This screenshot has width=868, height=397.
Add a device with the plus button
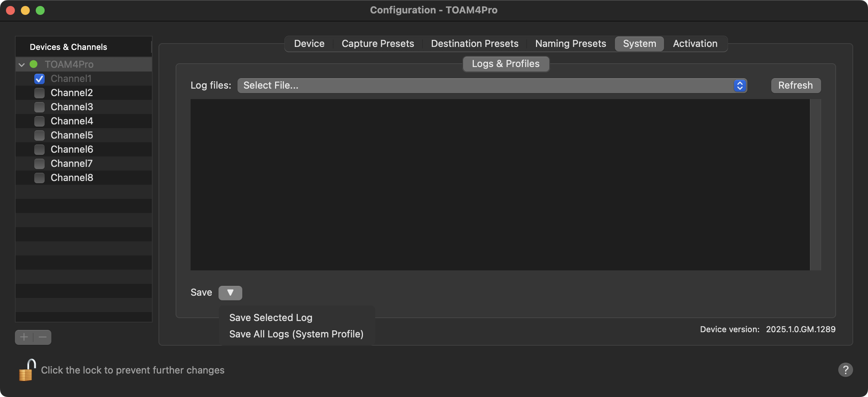click(24, 337)
